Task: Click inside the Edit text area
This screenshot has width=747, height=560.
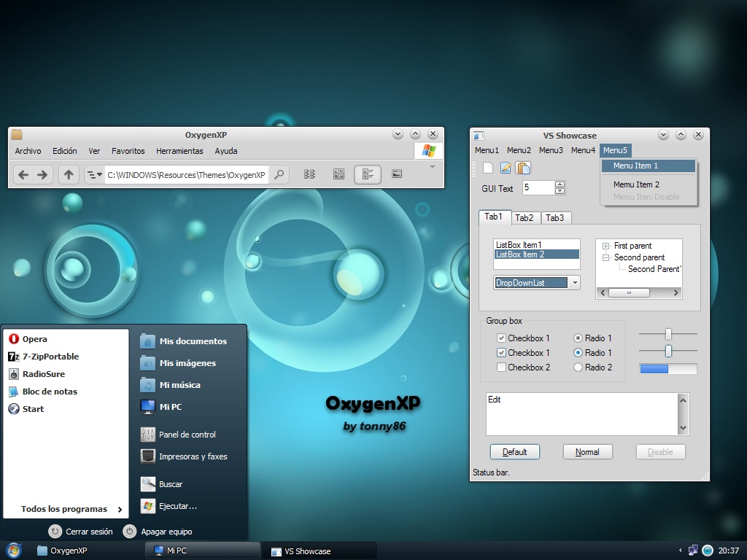Action: pyautogui.click(x=582, y=414)
